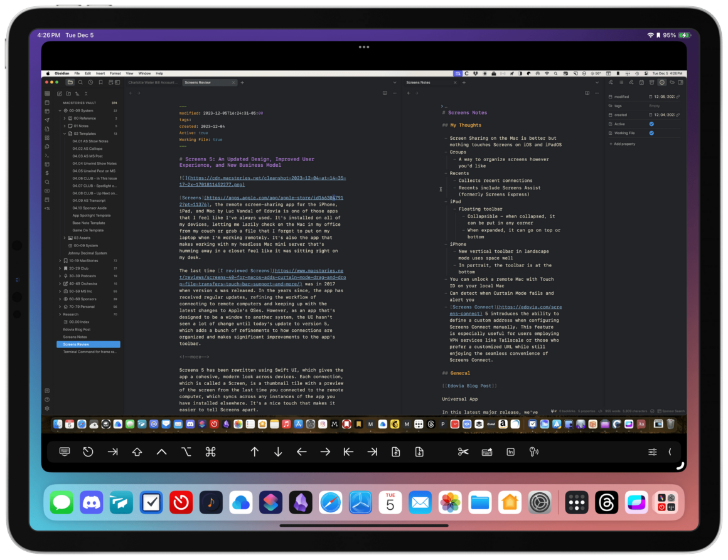Expand the 00 Reference folder

coord(66,119)
